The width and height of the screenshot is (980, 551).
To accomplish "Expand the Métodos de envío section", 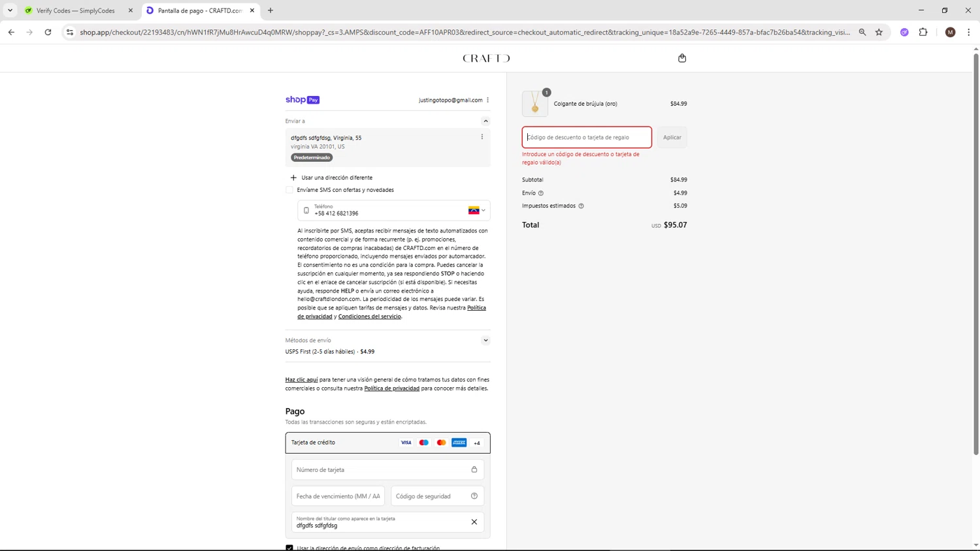I will coord(485,340).
